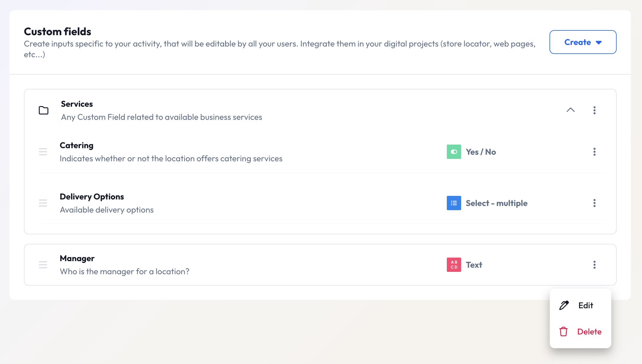Click the blue list icon for Delivery Options
Viewport: 642px width, 364px height.
click(x=453, y=203)
